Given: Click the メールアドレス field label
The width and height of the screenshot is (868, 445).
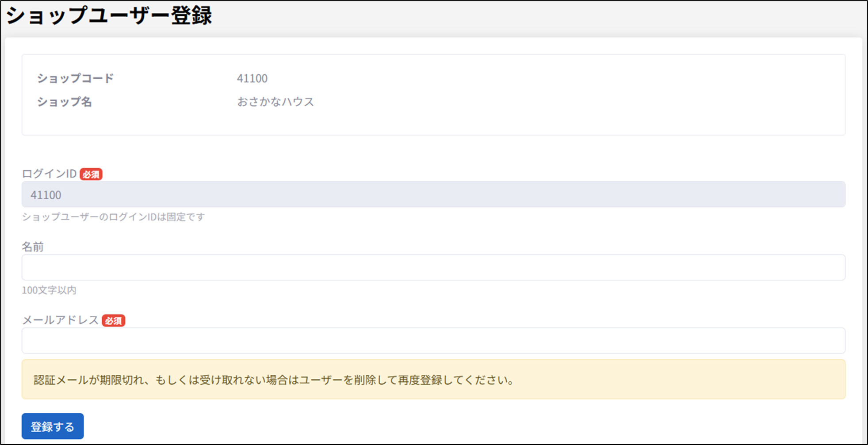Looking at the screenshot, I should point(60,320).
